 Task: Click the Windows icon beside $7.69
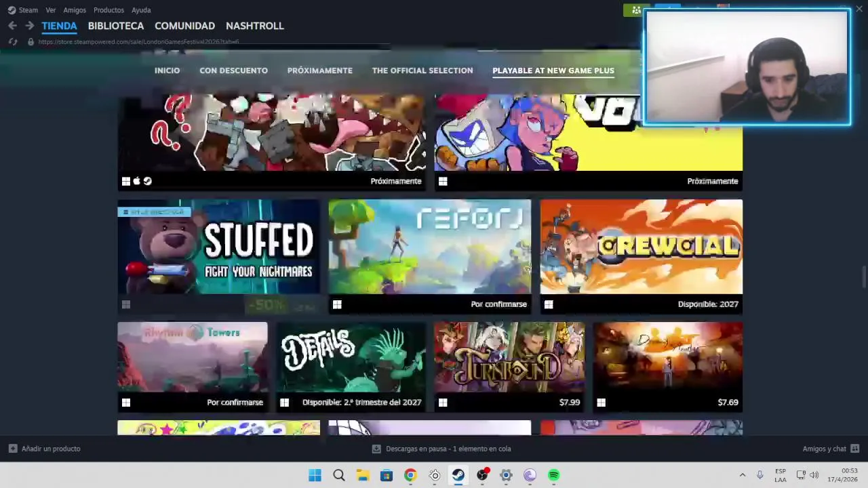click(601, 403)
